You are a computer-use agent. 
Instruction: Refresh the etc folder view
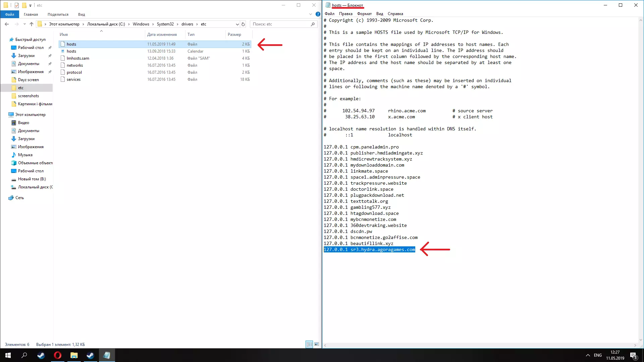(x=243, y=24)
